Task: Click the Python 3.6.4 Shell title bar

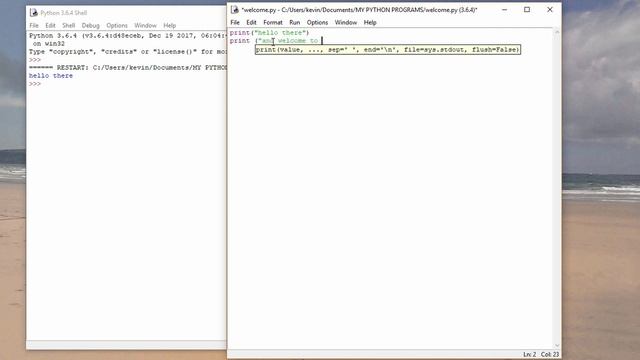Action: (127, 13)
